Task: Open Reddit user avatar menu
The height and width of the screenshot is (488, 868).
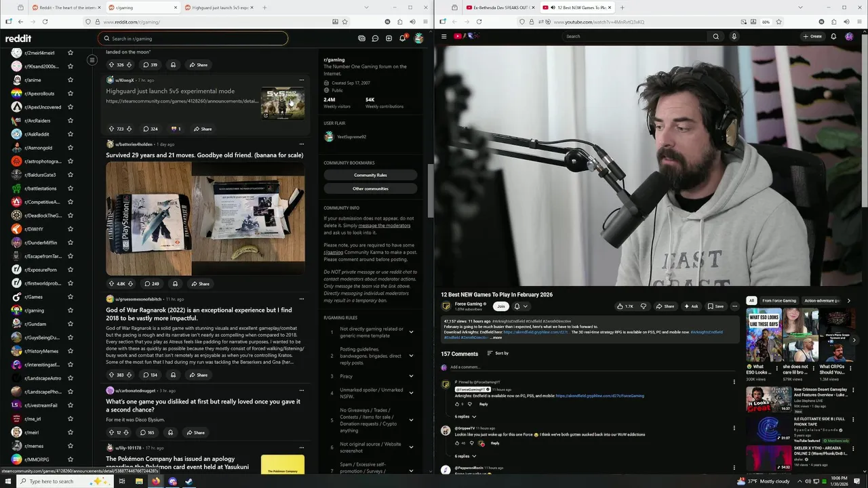Action: tap(418, 38)
